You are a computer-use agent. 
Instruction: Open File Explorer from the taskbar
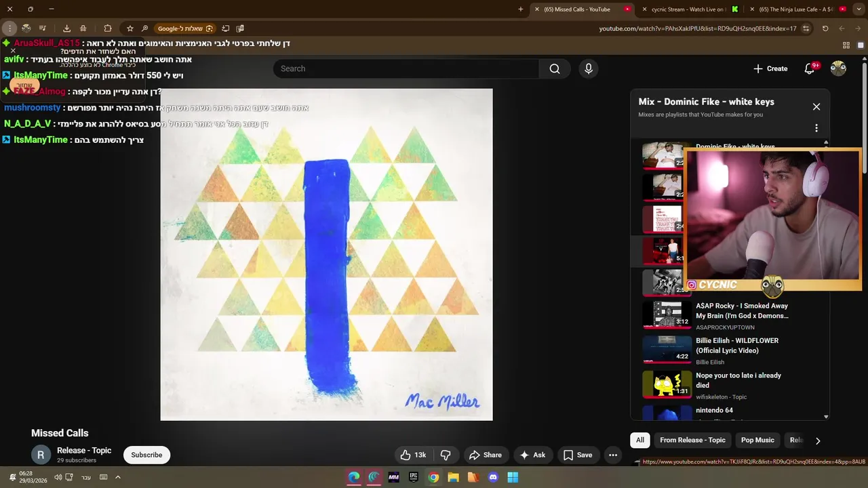coord(454,477)
